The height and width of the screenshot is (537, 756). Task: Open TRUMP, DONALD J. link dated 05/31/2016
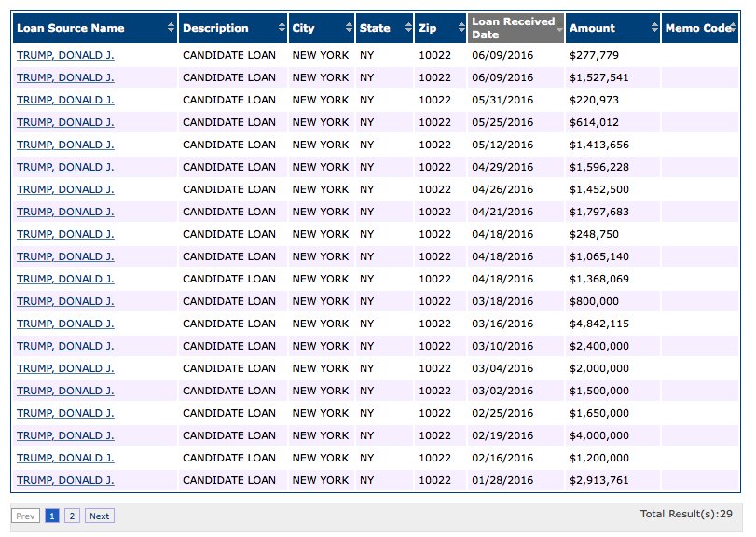pyautogui.click(x=65, y=100)
